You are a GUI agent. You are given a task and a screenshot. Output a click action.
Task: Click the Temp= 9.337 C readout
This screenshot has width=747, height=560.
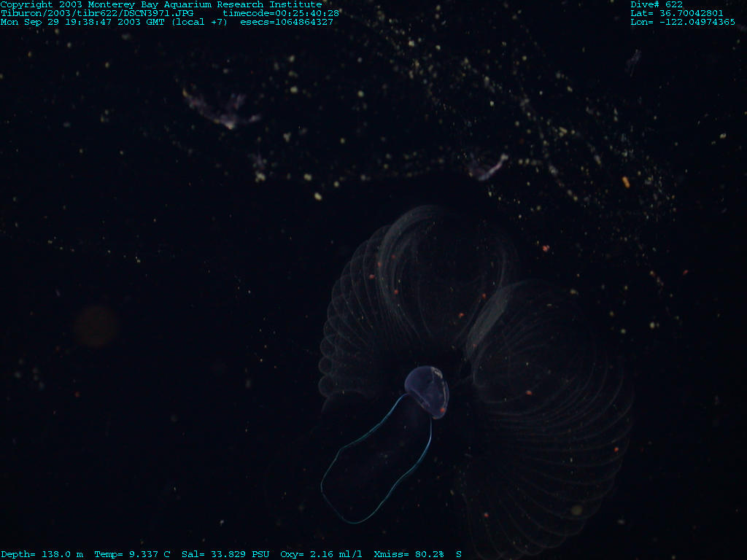coord(132,554)
